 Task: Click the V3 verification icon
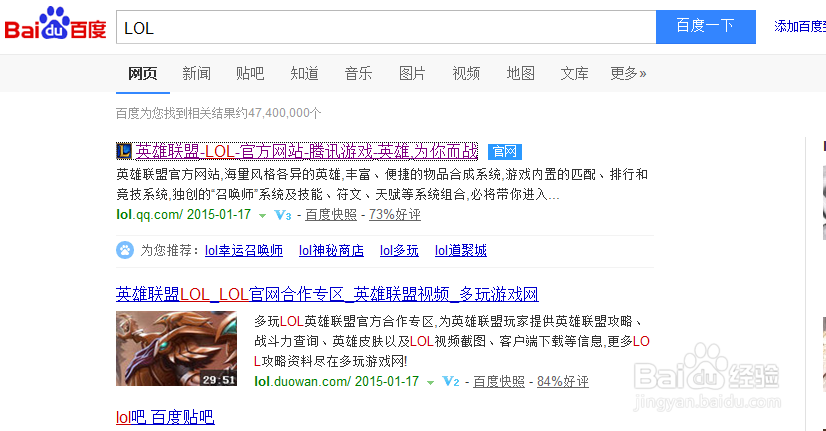point(283,215)
